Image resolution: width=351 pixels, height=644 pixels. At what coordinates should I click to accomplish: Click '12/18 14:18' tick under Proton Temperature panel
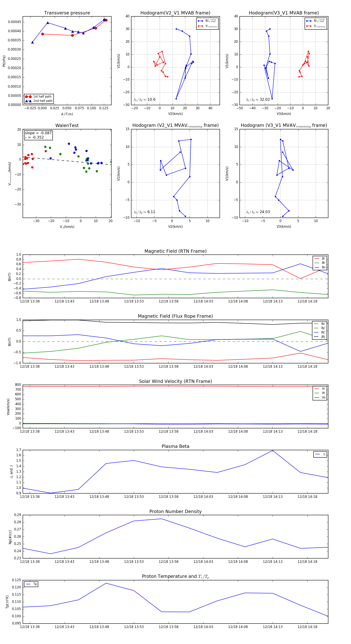[307, 627]
